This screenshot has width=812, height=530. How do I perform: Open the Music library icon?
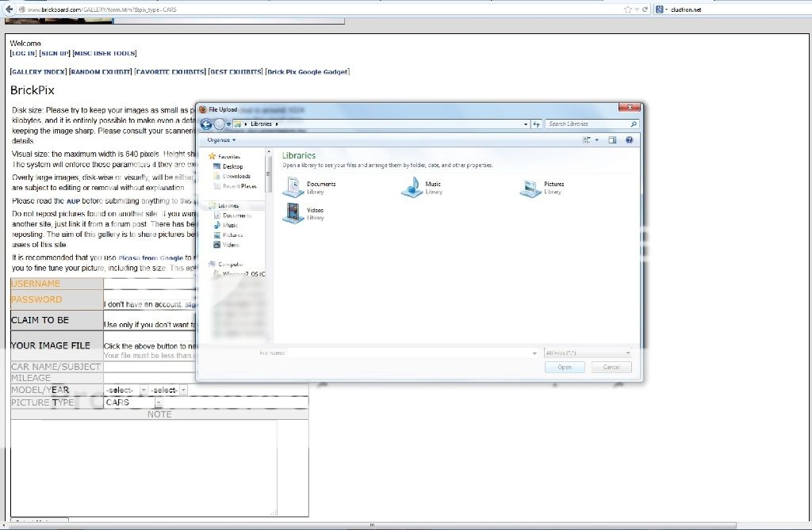coord(412,188)
